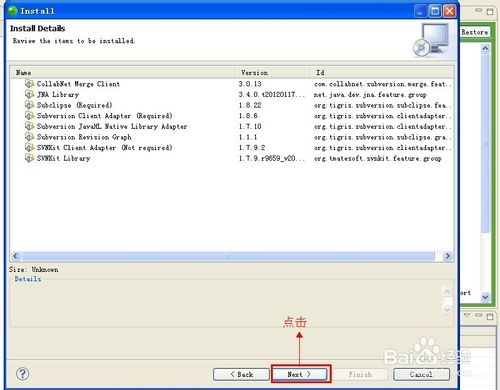Screen dimensions: 500x390
Task: Click the SVNKit Library feature icon
Action: [29, 158]
